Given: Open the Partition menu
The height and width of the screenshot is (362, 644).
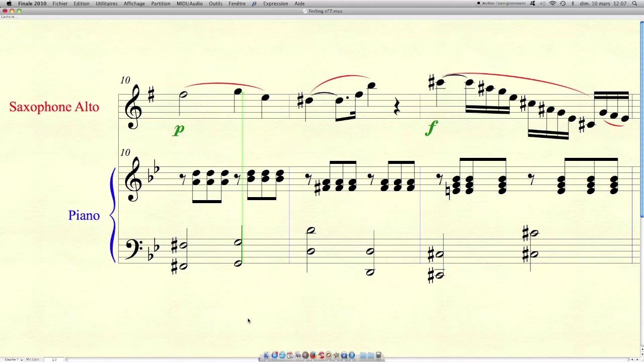Looking at the screenshot, I should tap(160, 4).
